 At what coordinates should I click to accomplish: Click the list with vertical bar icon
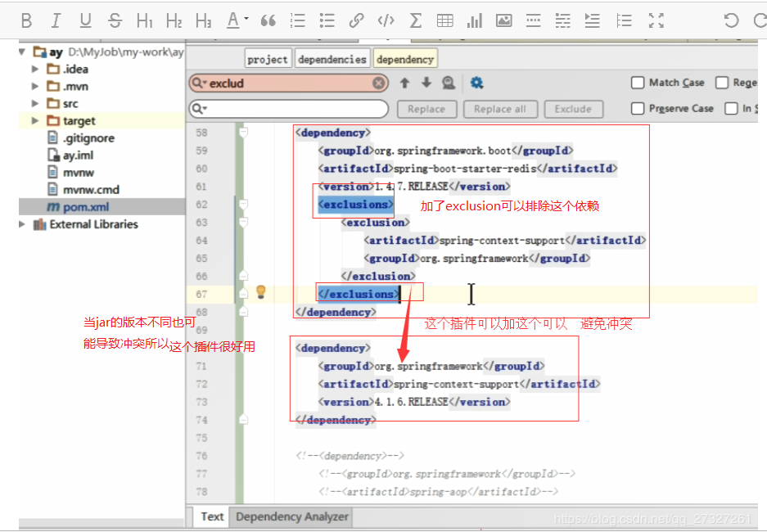click(x=625, y=20)
